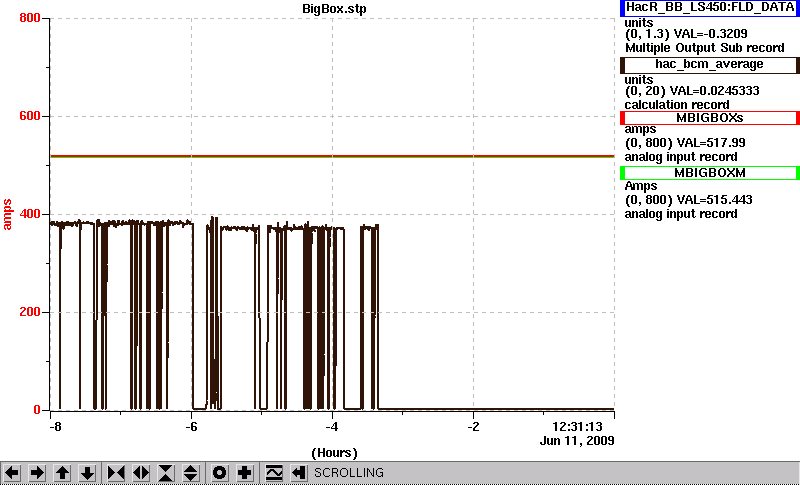Click the 'Multiple Output Sub record' description
Viewport: 800px width, 485px height.
[x=705, y=48]
